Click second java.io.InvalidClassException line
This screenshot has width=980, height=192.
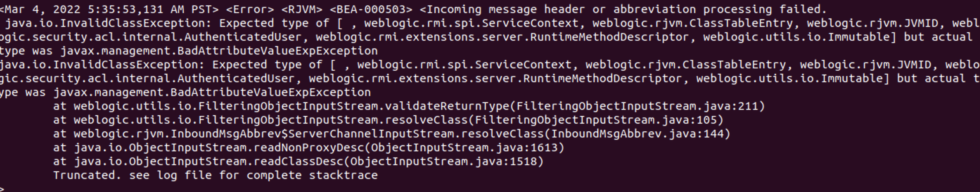coord(490,65)
